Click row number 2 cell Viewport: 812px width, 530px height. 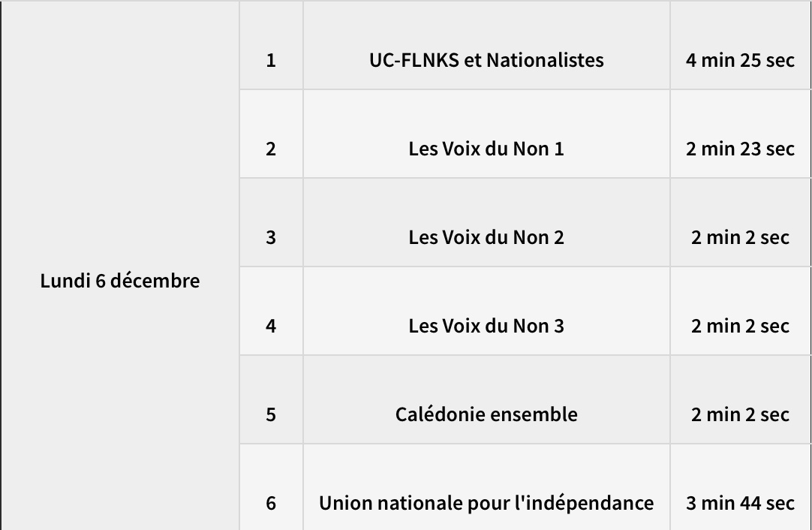pyautogui.click(x=271, y=149)
